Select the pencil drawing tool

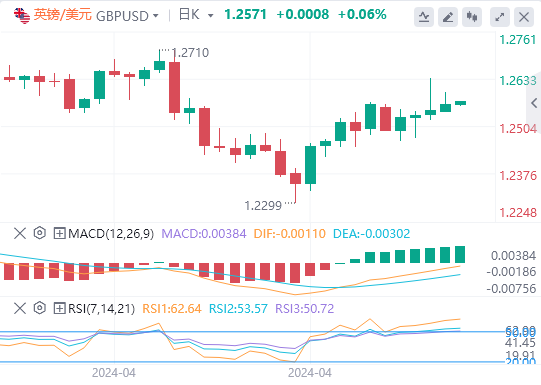(x=448, y=17)
